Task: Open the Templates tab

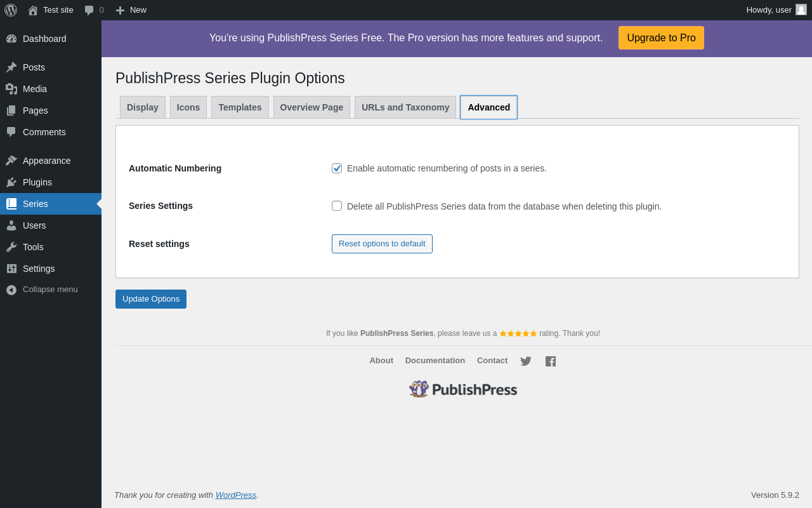Action: click(240, 107)
